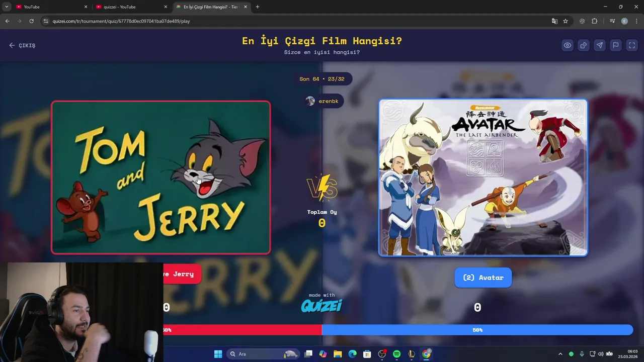The height and width of the screenshot is (362, 644).
Task: Open the Chrome profile avatar
Action: click(624, 21)
